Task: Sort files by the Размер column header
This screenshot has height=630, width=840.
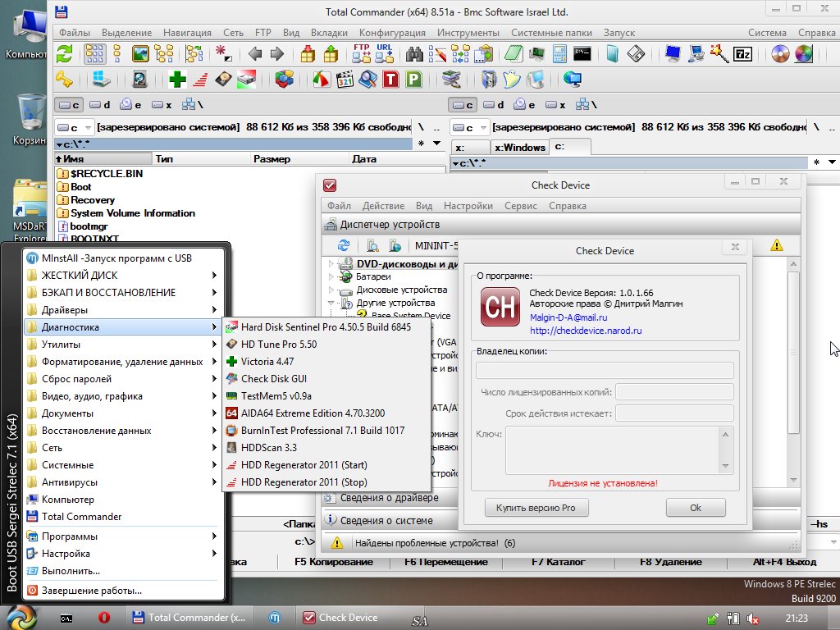Action: (x=299, y=159)
